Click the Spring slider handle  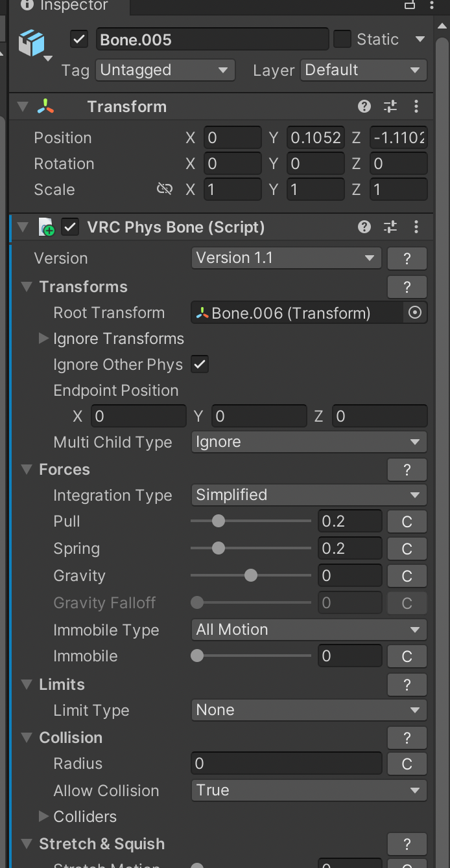[x=219, y=548]
